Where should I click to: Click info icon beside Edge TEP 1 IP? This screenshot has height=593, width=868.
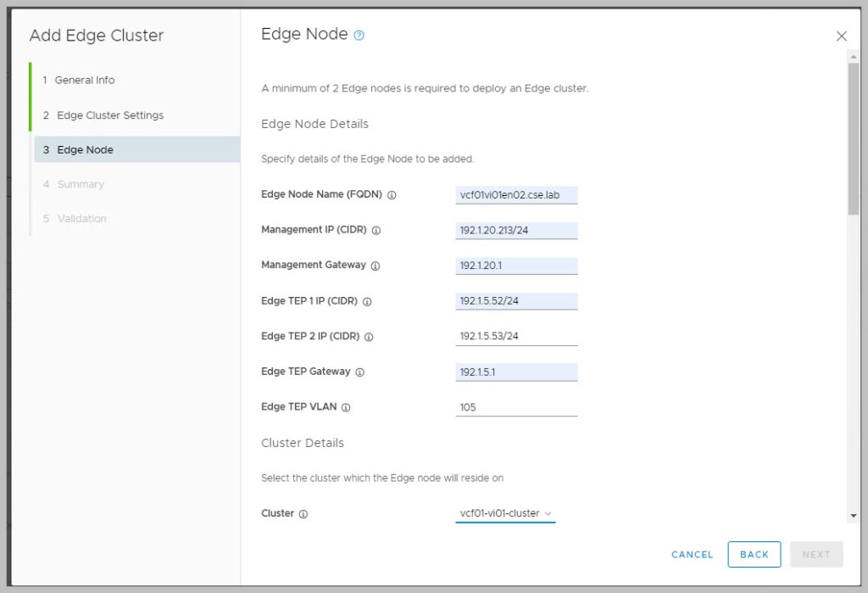[367, 301]
